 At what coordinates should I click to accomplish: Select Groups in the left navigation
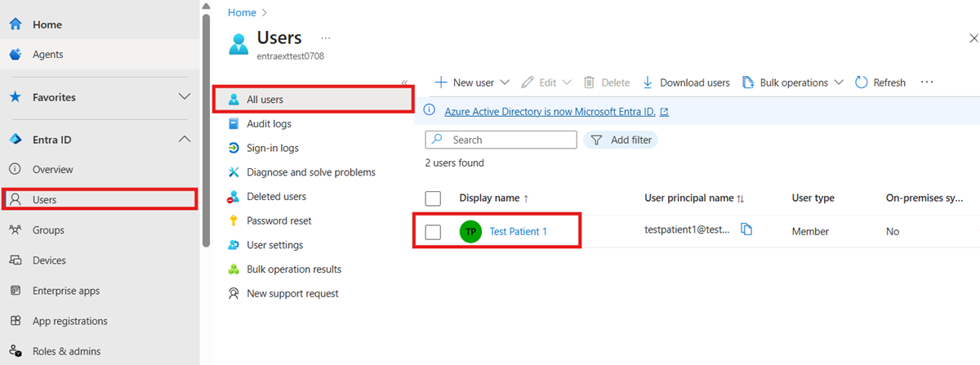coord(100,230)
